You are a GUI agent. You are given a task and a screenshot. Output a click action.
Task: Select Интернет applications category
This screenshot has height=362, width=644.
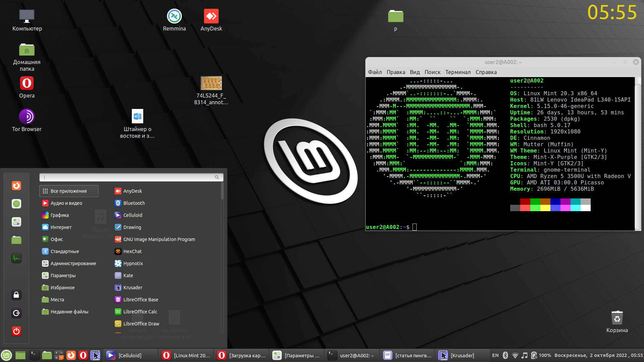click(61, 227)
